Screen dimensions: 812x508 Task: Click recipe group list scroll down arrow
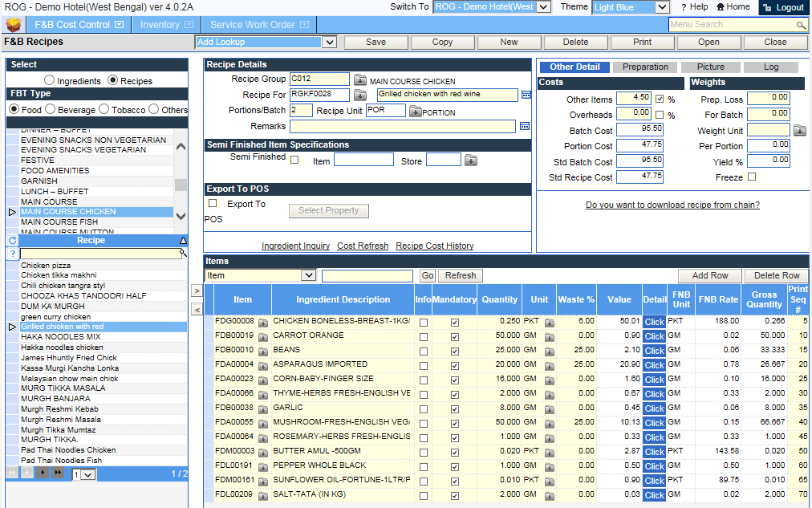point(181,217)
